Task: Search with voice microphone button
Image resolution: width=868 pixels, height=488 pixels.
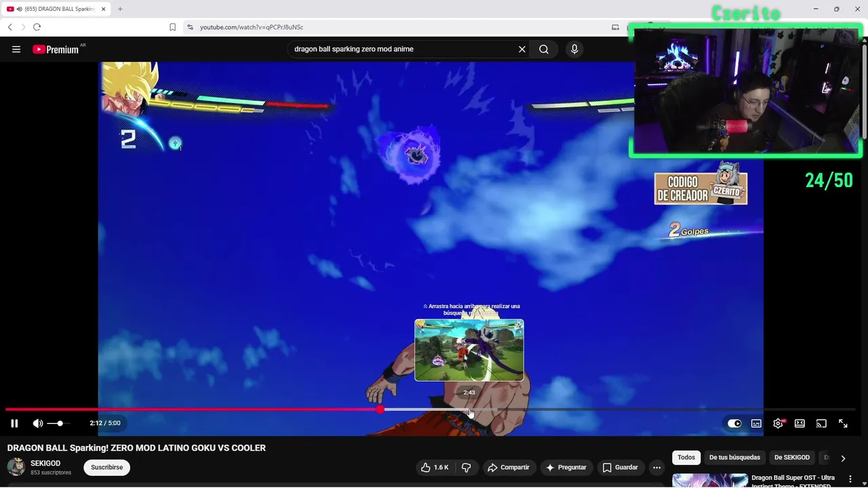Action: 574,49
